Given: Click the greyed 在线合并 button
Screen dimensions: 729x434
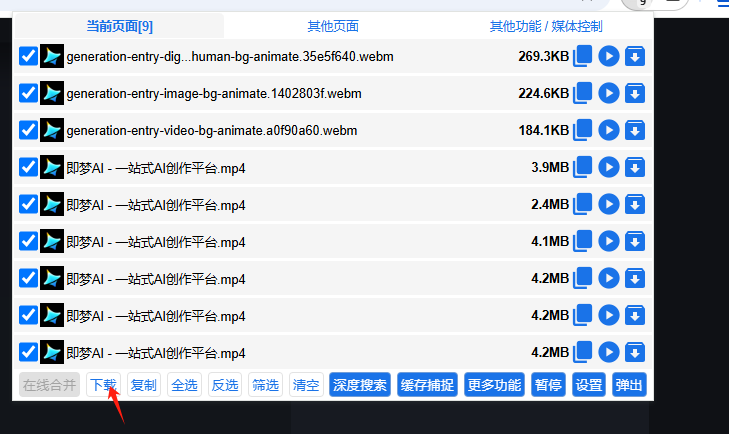Looking at the screenshot, I should [x=49, y=385].
